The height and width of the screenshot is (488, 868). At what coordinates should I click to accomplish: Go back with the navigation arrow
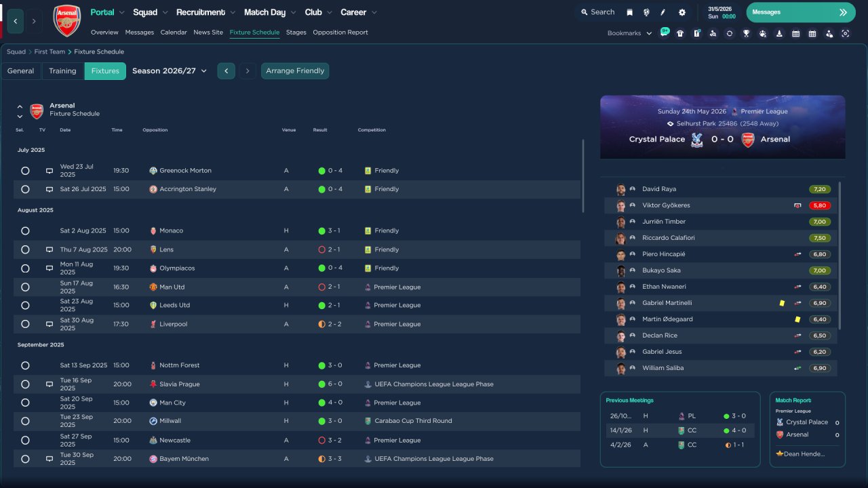pos(16,21)
